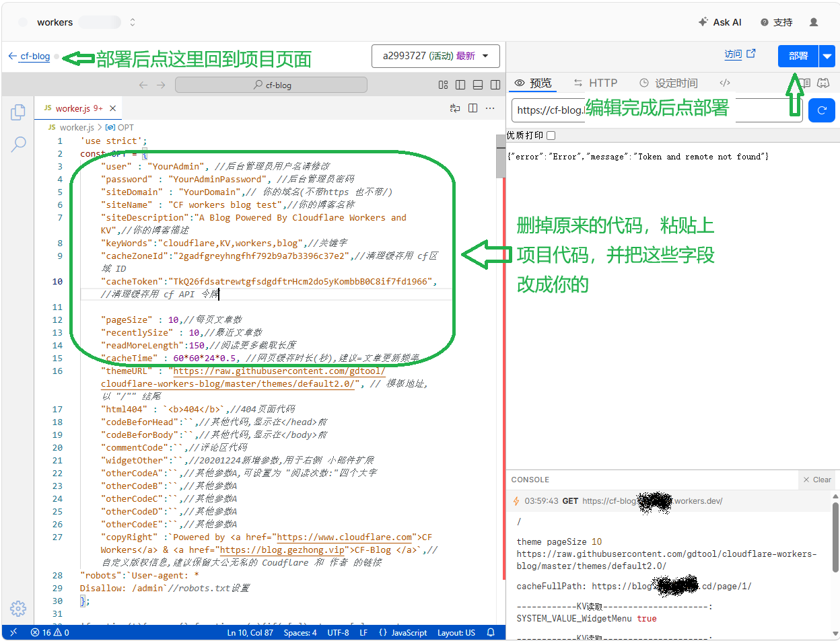Click the CONSOLE panel header

click(530, 480)
